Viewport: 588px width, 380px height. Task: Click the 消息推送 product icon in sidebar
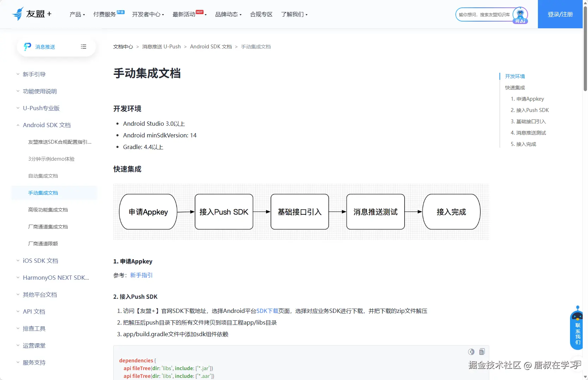click(x=27, y=47)
